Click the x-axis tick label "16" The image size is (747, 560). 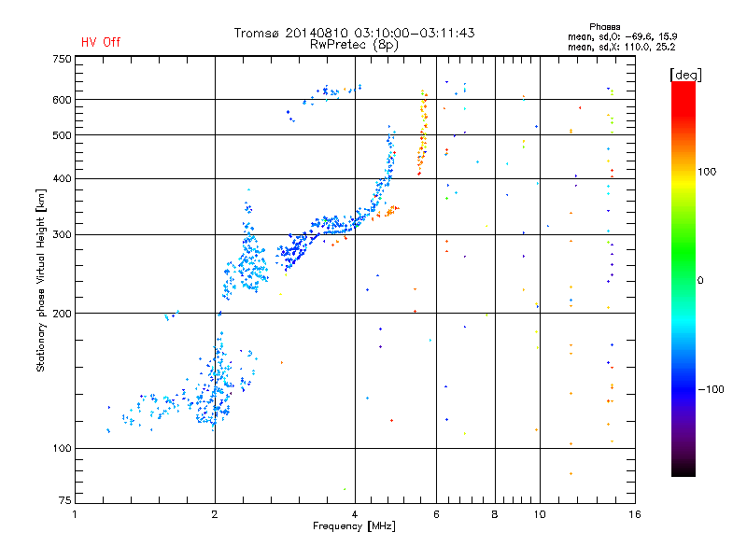pos(635,514)
